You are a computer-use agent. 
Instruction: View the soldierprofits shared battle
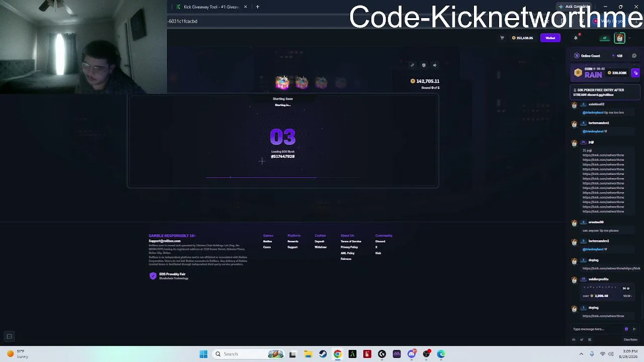(627, 296)
